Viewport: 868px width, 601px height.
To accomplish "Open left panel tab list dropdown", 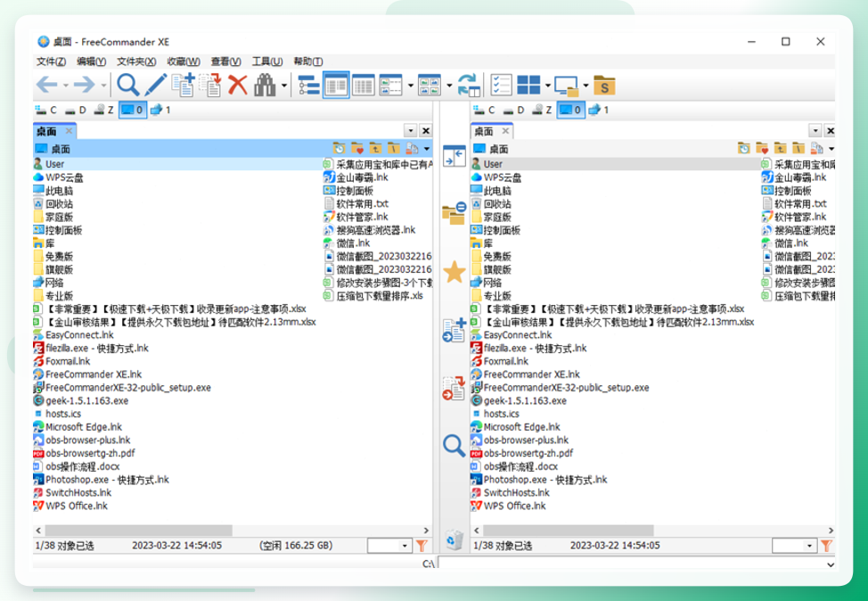I will point(410,131).
